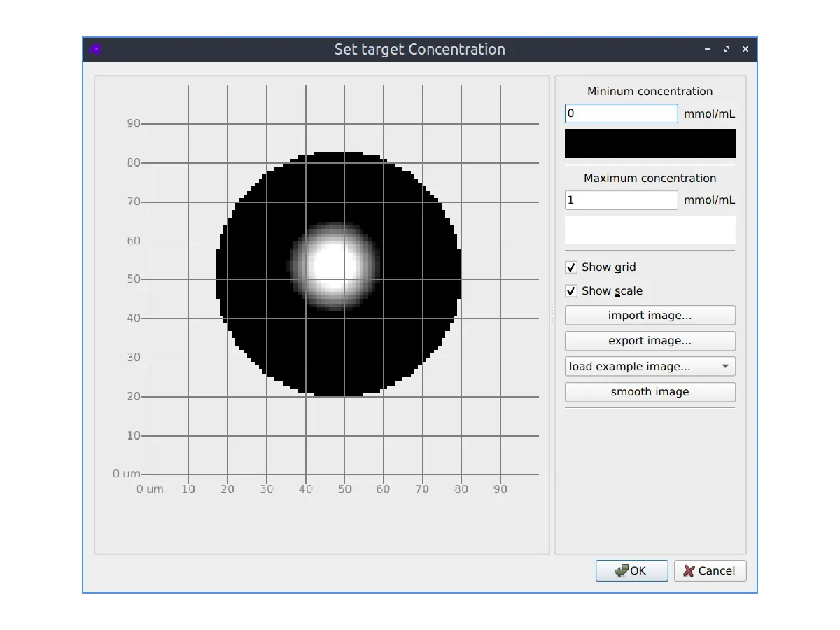Click the 'Maximum concentration' label
The height and width of the screenshot is (630, 840).
coord(650,178)
